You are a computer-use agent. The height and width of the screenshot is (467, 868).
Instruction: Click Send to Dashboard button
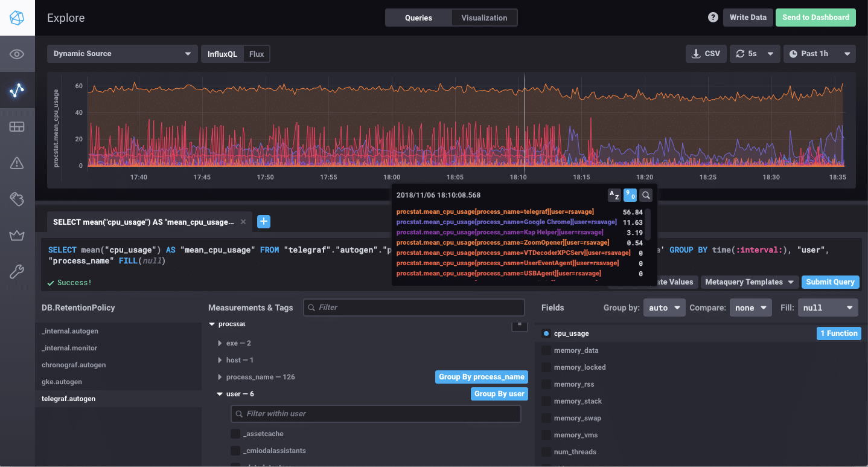pyautogui.click(x=815, y=18)
